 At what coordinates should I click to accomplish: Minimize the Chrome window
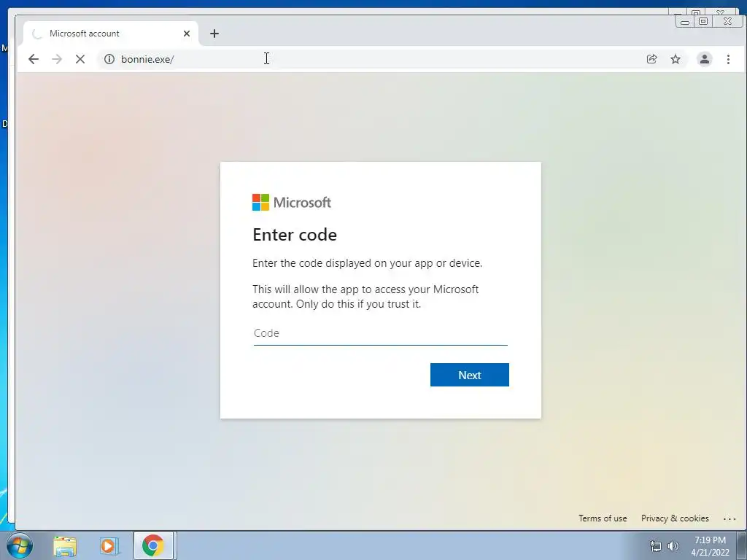685,21
